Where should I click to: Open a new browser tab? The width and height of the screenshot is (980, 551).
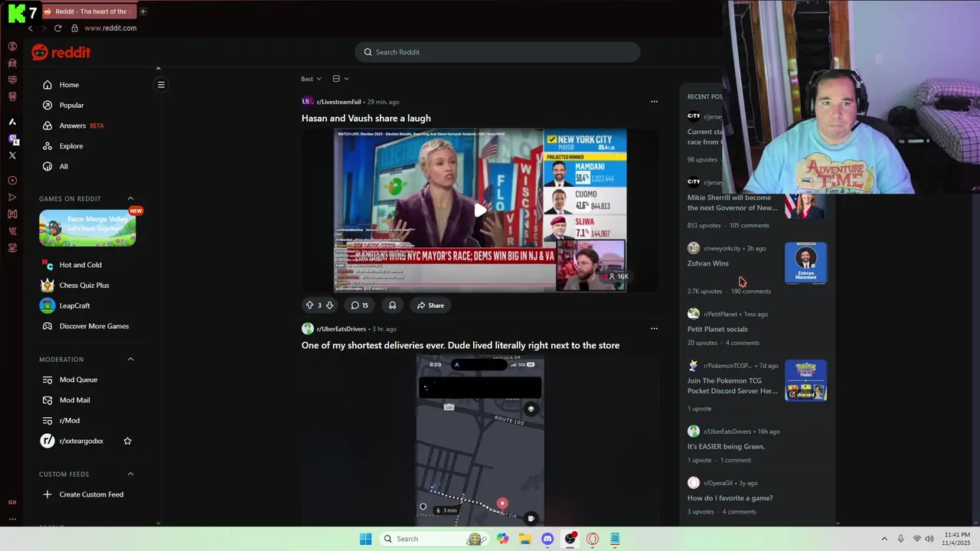[142, 11]
